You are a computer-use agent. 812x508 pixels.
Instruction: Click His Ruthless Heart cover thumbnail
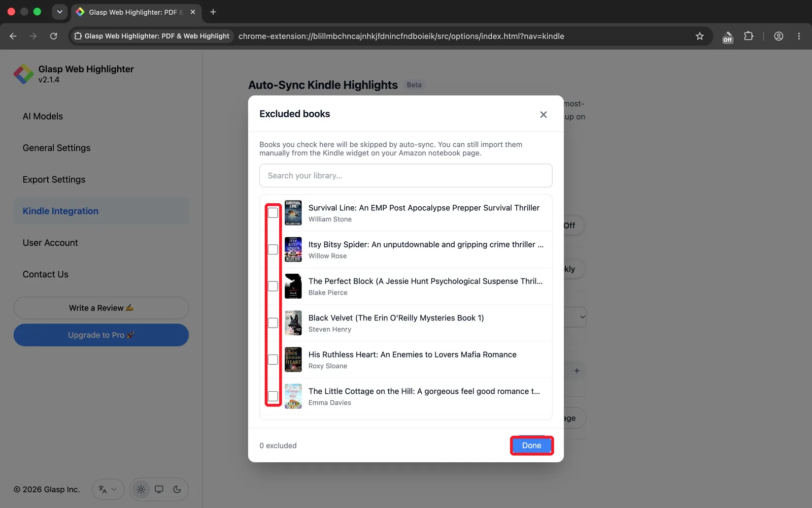[x=293, y=359]
